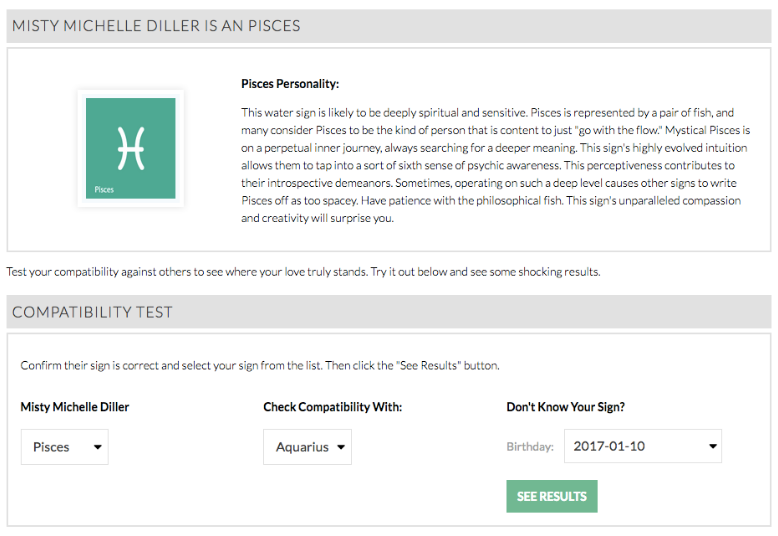Click the Pisces Personality heading
778x536 pixels.
pos(290,84)
